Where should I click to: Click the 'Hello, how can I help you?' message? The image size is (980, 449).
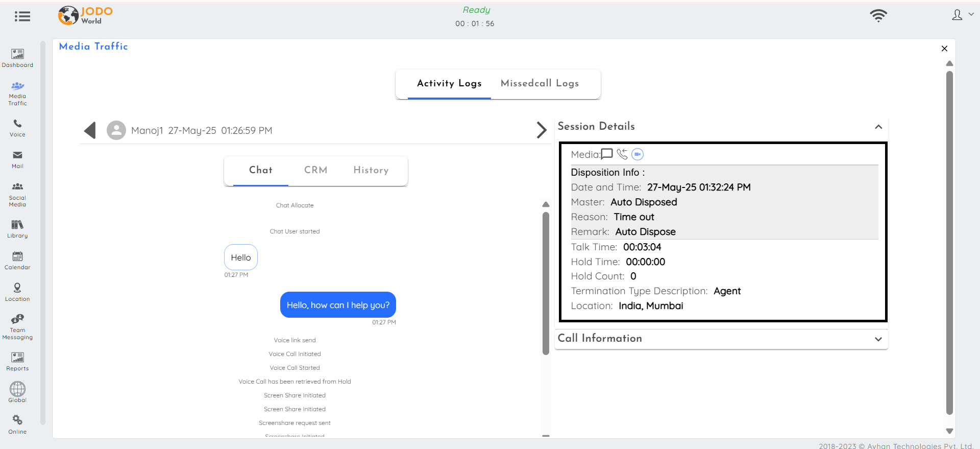[x=338, y=305]
